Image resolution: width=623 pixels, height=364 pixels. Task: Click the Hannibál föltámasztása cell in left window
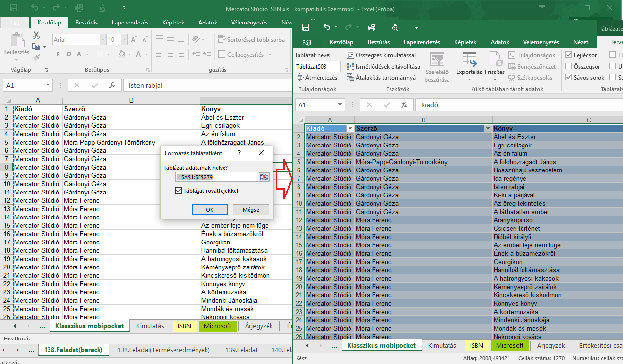click(247, 250)
